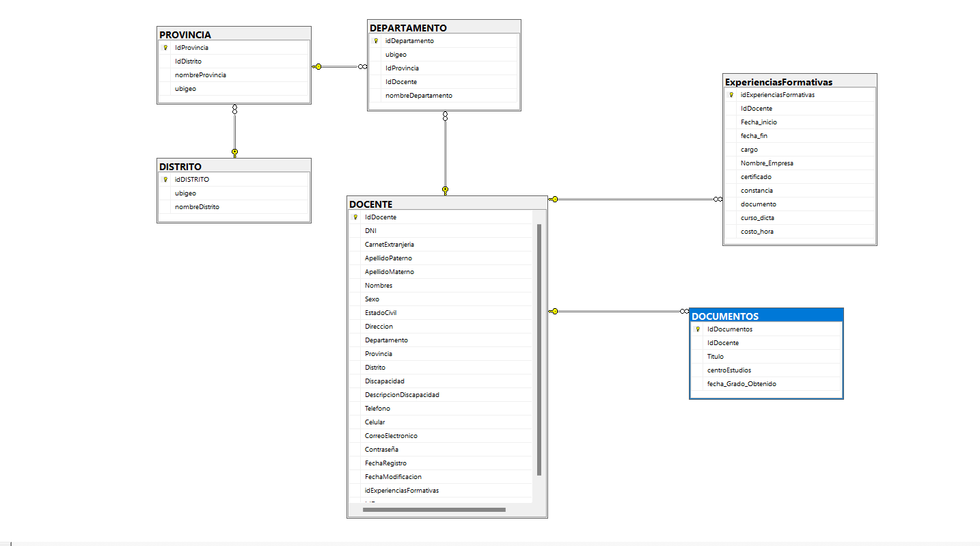Click the key icon beside IdProvincia in PROVINCIA
The height and width of the screenshot is (546, 980).
click(x=165, y=47)
